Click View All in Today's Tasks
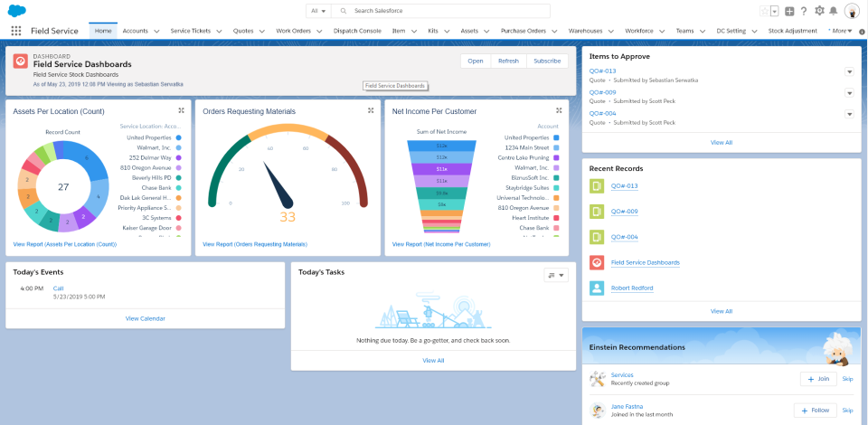 433,360
